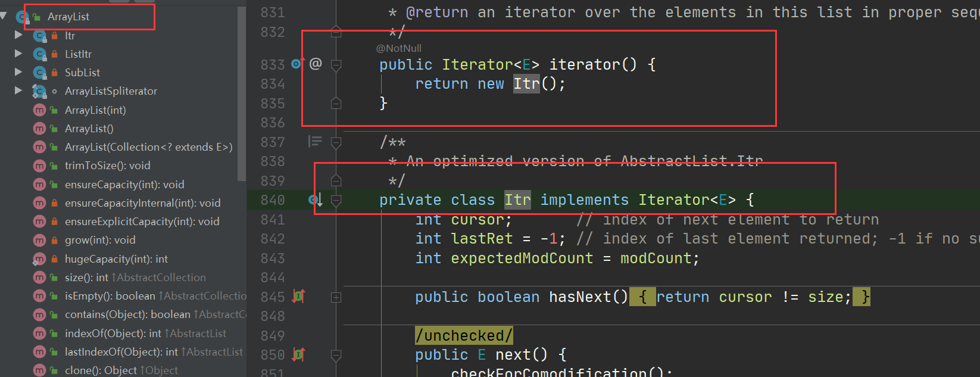Click method icon beside grow(int)

coord(39,240)
